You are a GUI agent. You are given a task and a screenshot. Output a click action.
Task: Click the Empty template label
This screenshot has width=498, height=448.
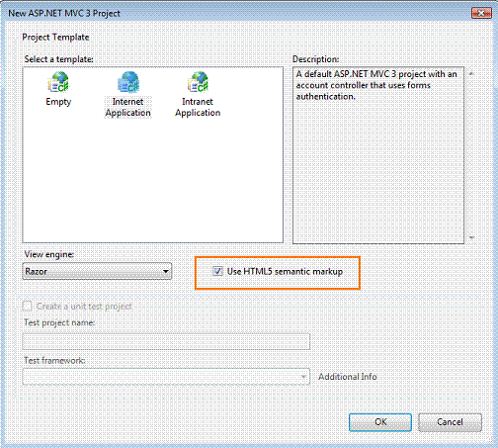point(58,102)
